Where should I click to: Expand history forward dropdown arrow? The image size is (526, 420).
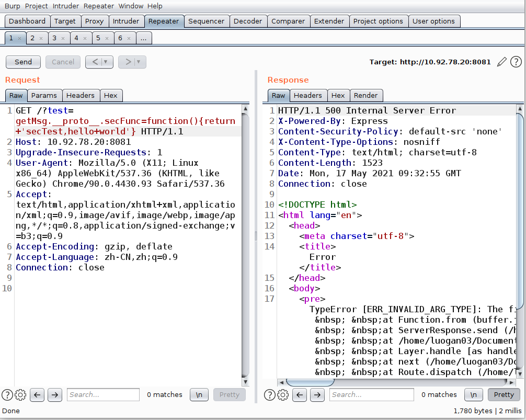(x=139, y=62)
